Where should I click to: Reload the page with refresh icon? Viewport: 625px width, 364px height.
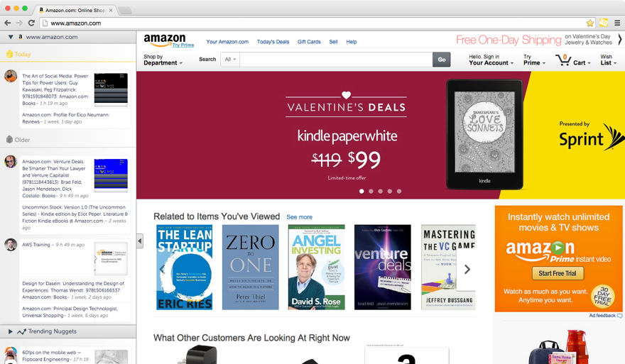tap(31, 23)
